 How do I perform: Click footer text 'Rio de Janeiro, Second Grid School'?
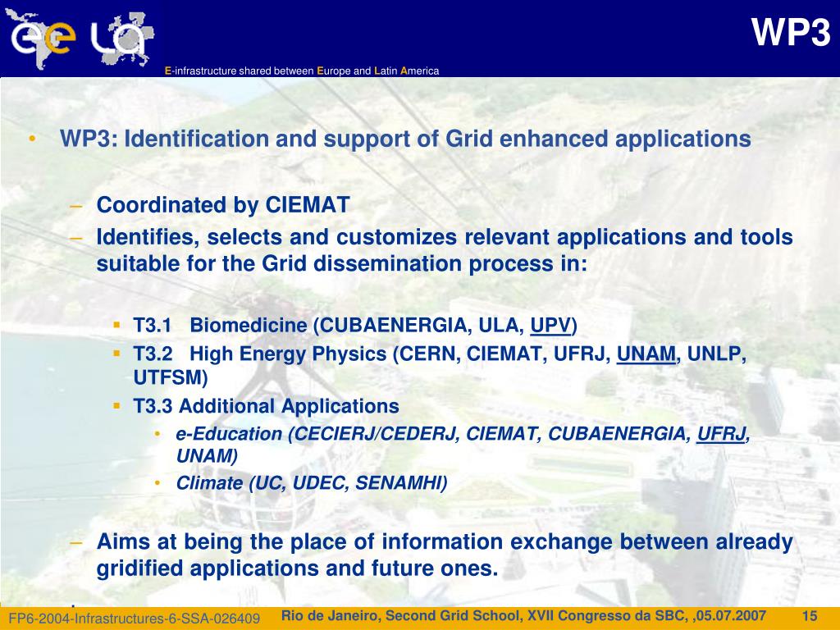(402, 616)
